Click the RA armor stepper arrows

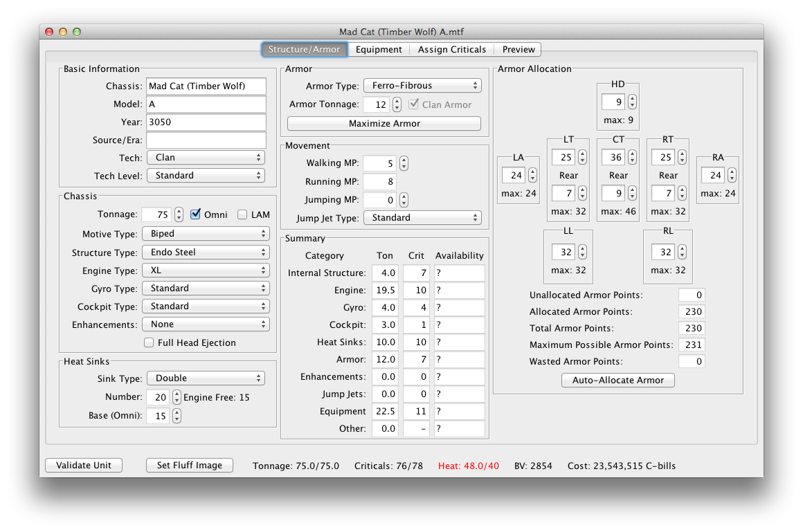pos(732,175)
